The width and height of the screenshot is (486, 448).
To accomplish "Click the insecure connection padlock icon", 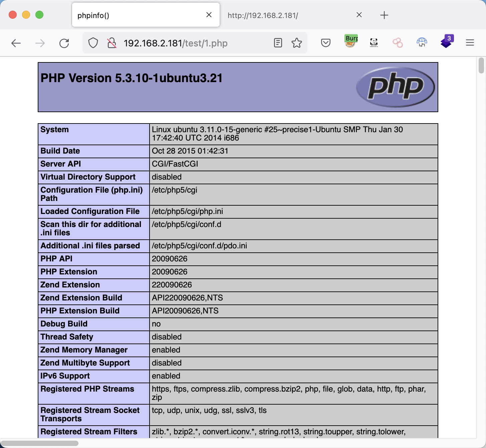I will [112, 43].
